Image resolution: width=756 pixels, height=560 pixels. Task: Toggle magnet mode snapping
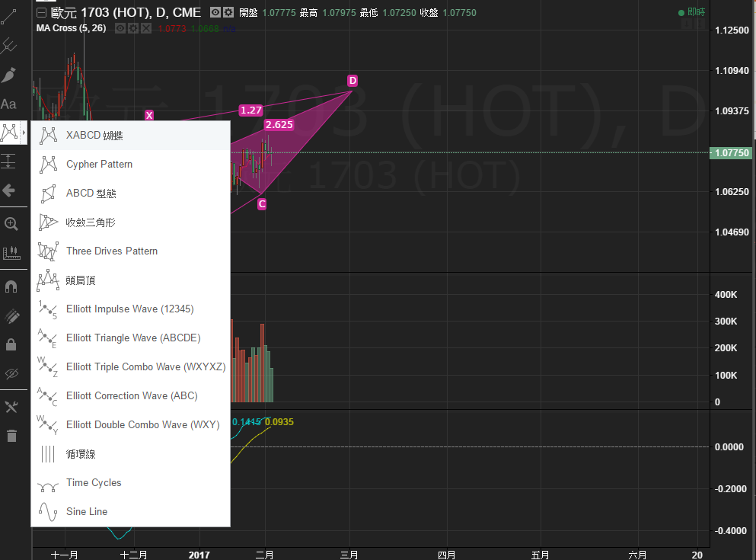11,287
